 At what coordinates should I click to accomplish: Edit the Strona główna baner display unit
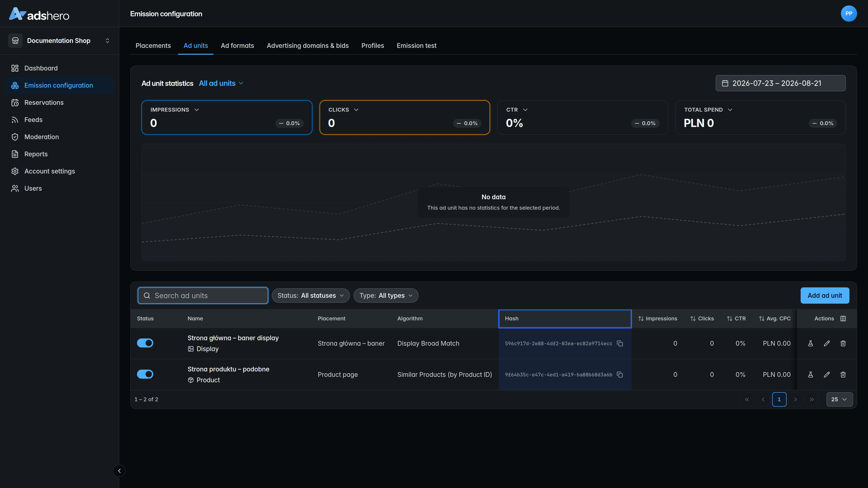(827, 343)
